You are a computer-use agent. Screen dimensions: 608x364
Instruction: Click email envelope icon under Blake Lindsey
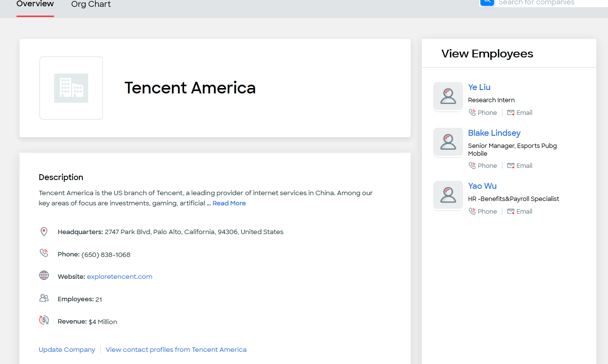click(511, 165)
